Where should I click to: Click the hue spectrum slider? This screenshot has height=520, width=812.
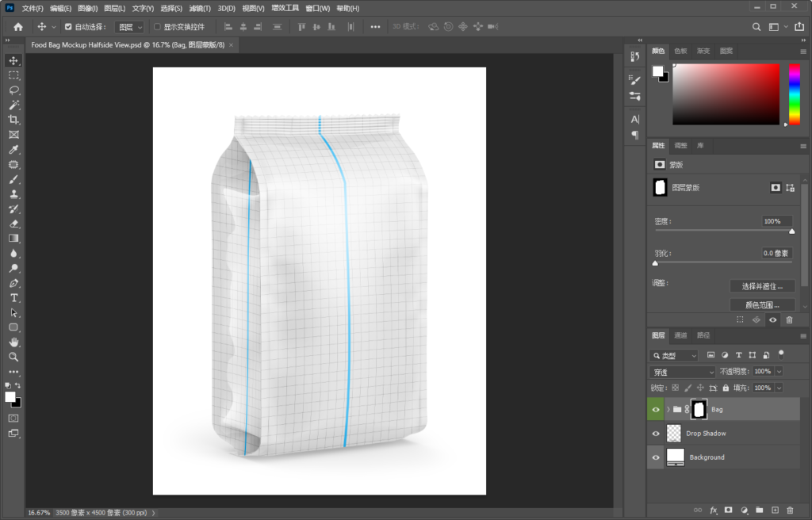pos(795,94)
